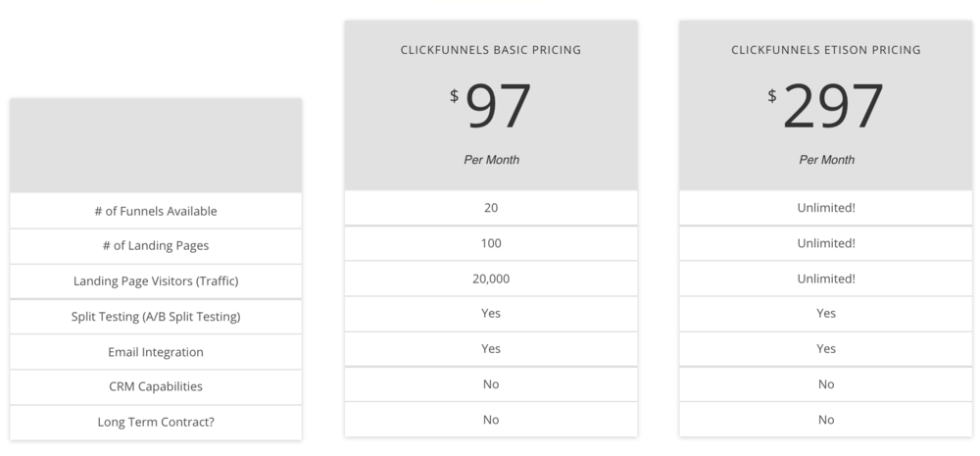The image size is (980, 456).
Task: Select the 'Long Term Contract?' row label
Action: 156,423
